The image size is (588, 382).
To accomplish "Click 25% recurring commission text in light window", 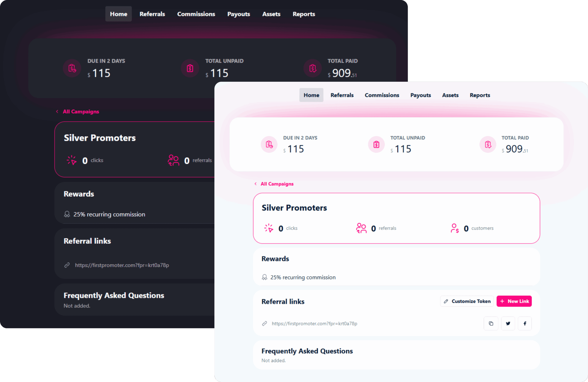I will 303,277.
